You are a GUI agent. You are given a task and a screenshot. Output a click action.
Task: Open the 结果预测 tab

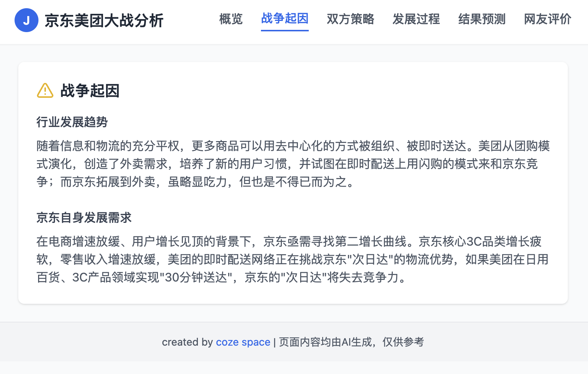(482, 19)
